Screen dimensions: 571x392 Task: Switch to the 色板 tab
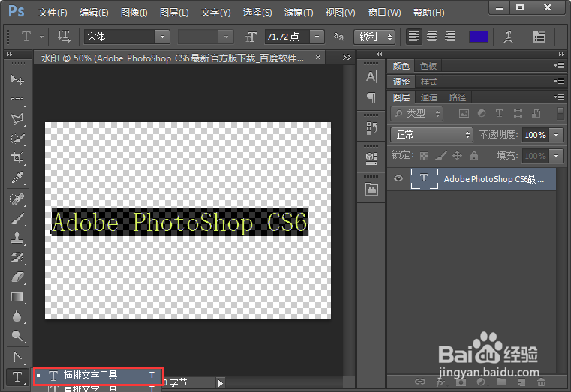[428, 66]
